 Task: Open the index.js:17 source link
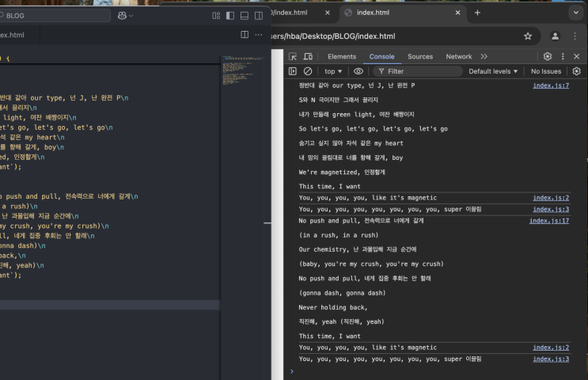548,221
